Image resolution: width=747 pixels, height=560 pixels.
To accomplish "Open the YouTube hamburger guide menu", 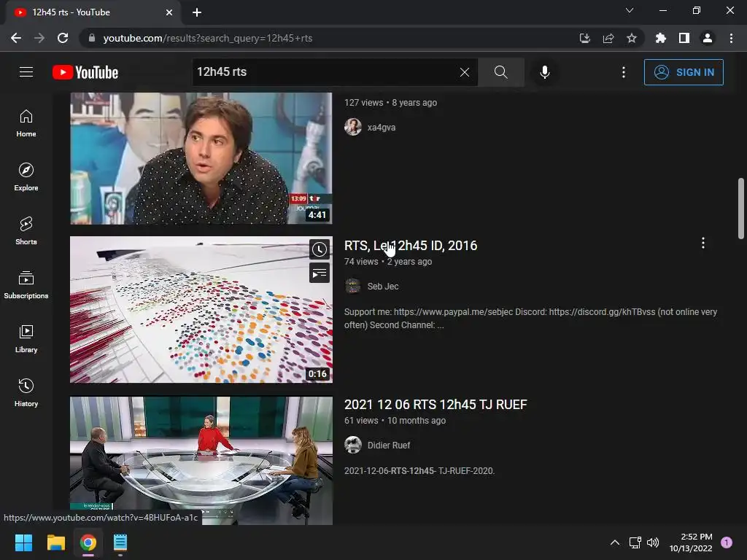I will click(x=26, y=72).
